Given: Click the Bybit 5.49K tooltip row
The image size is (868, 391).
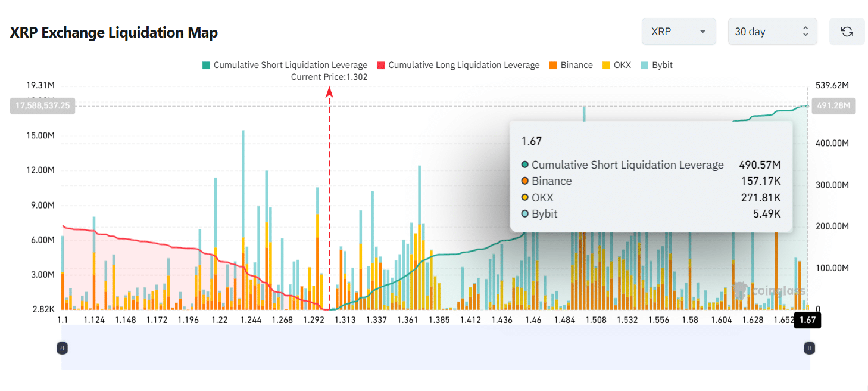Looking at the screenshot, I should tap(651, 213).
